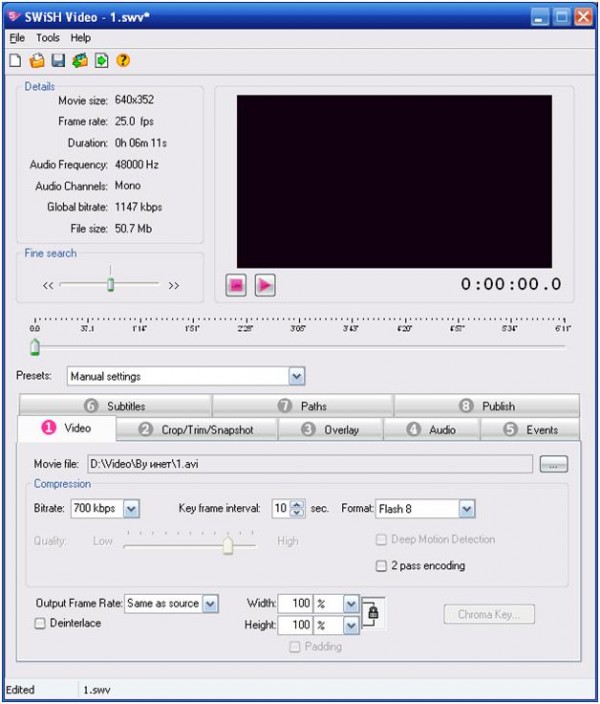Click the SWiSH Video title bar icon
Screen dimensions: 600x704
14,17
